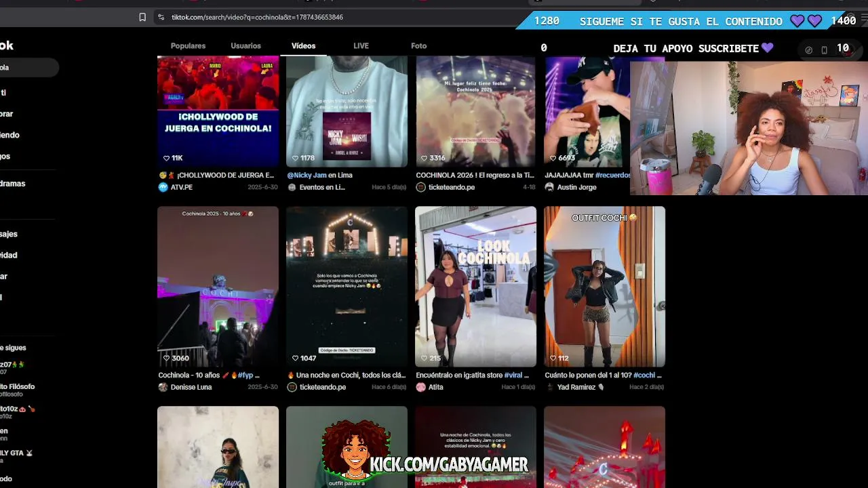Open the Yad Ramirez account name link
Viewport: 868px width, 488px height.
point(580,387)
